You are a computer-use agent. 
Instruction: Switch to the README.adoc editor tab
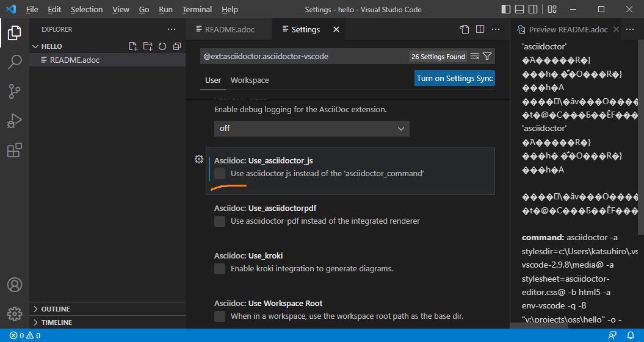coord(228,29)
